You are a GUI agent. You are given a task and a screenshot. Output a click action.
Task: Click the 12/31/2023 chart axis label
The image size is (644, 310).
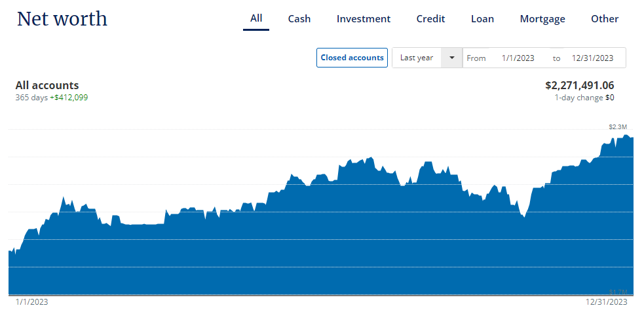point(606,302)
